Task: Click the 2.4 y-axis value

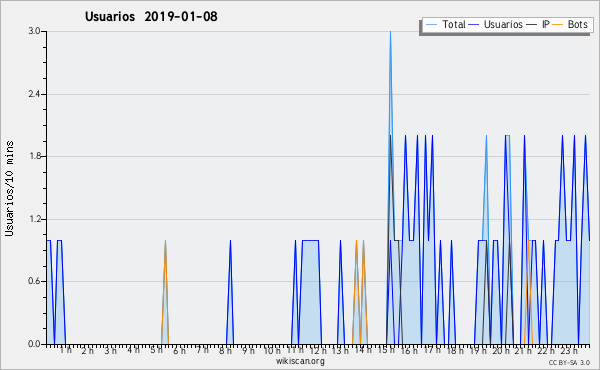Action: tap(34, 94)
